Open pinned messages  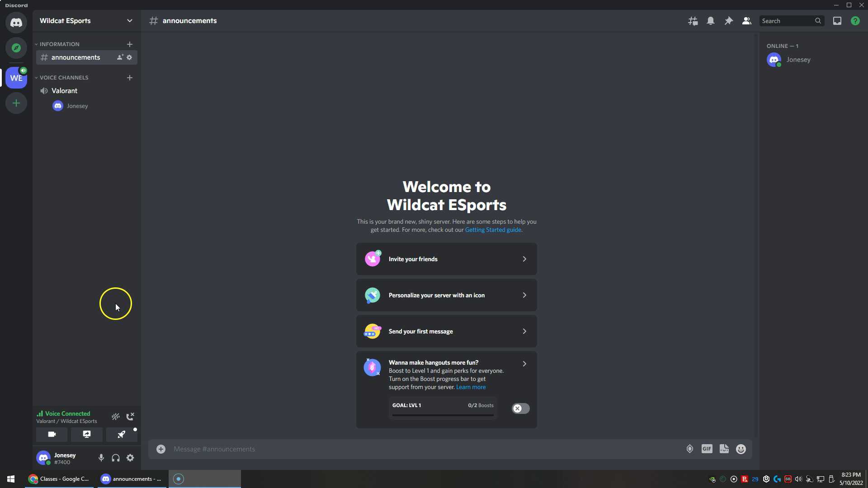pos(728,21)
